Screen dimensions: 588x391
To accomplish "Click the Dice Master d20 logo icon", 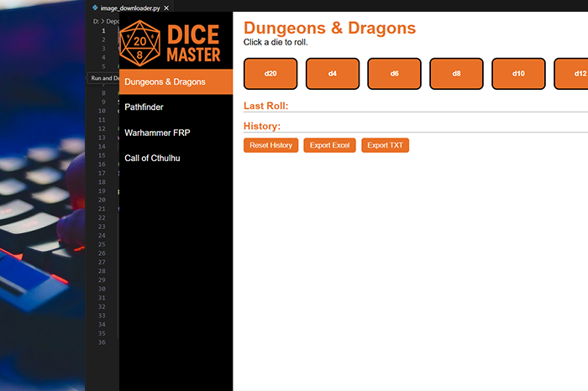I will [139, 44].
